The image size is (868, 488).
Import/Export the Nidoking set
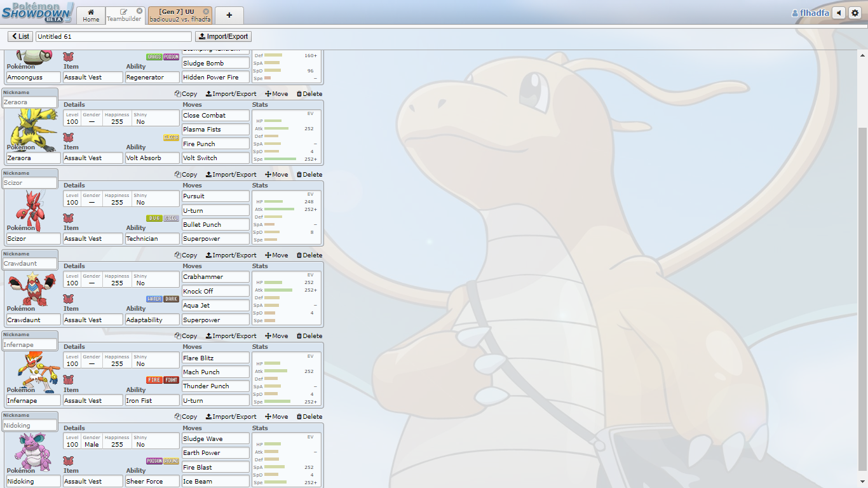(x=231, y=417)
